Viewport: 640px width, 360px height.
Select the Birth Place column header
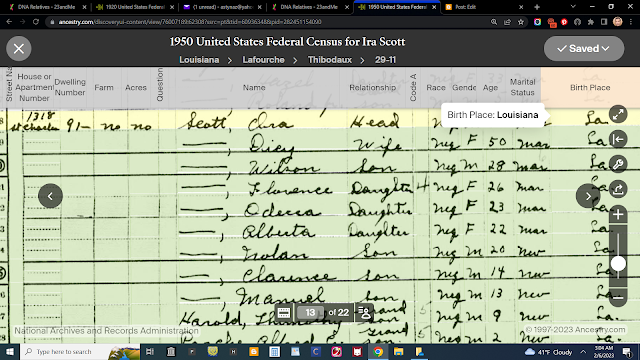coord(590,87)
